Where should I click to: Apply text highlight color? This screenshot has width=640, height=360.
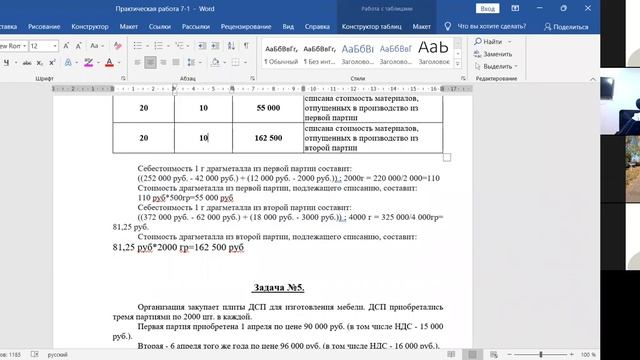point(88,63)
